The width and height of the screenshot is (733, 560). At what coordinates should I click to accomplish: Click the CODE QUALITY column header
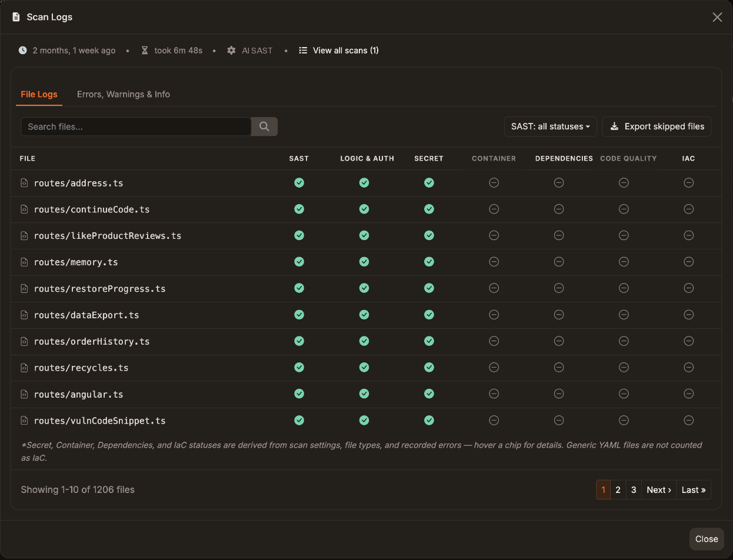[628, 158]
